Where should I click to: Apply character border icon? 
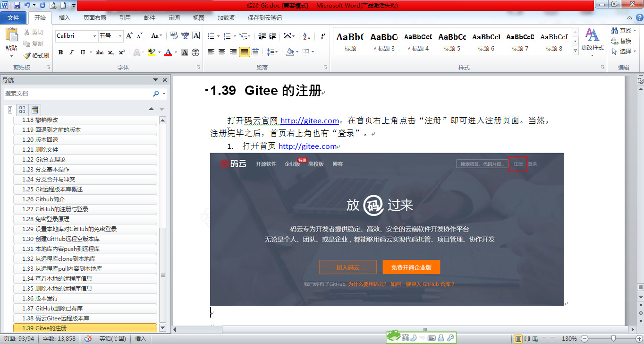click(x=196, y=36)
